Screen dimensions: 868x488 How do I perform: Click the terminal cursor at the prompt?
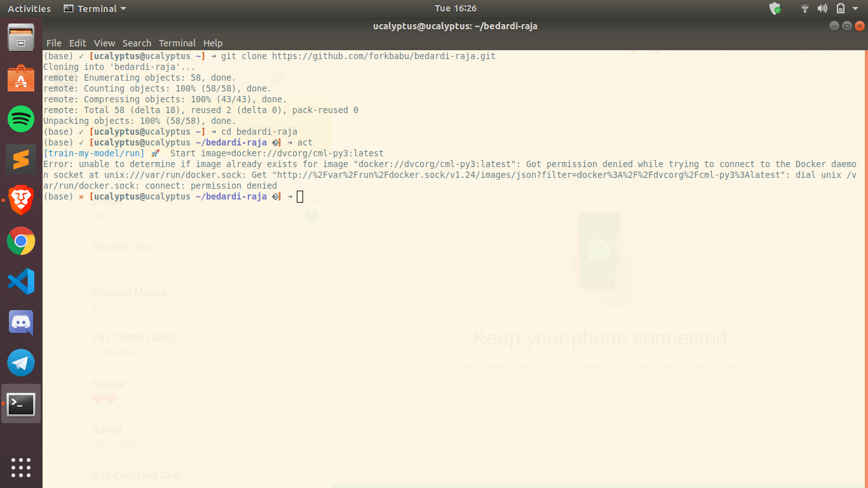pyautogui.click(x=300, y=197)
